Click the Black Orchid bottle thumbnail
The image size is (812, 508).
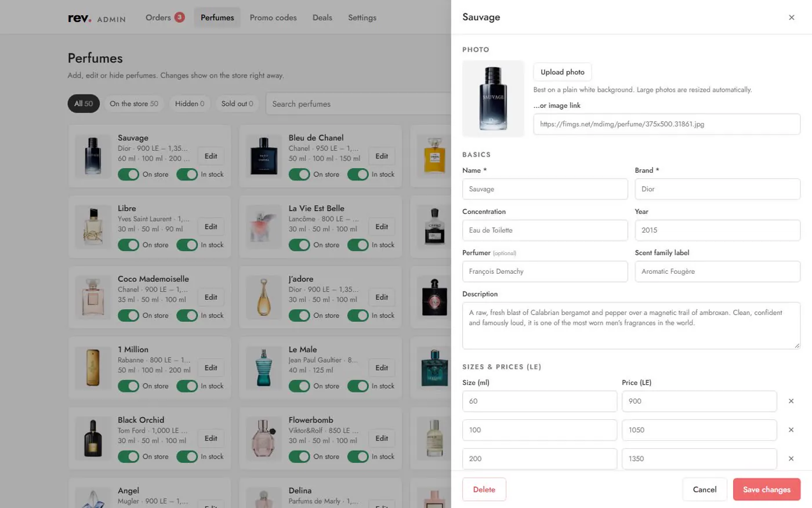tap(93, 438)
